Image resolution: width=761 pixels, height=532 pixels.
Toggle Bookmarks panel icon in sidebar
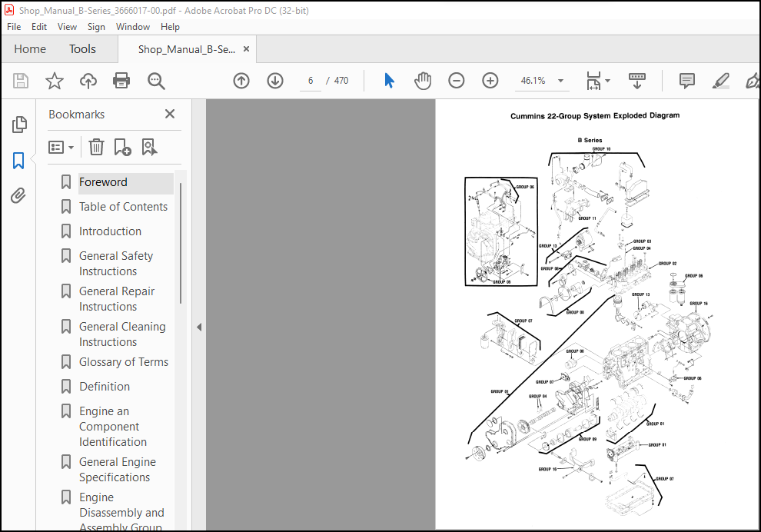coord(18,161)
